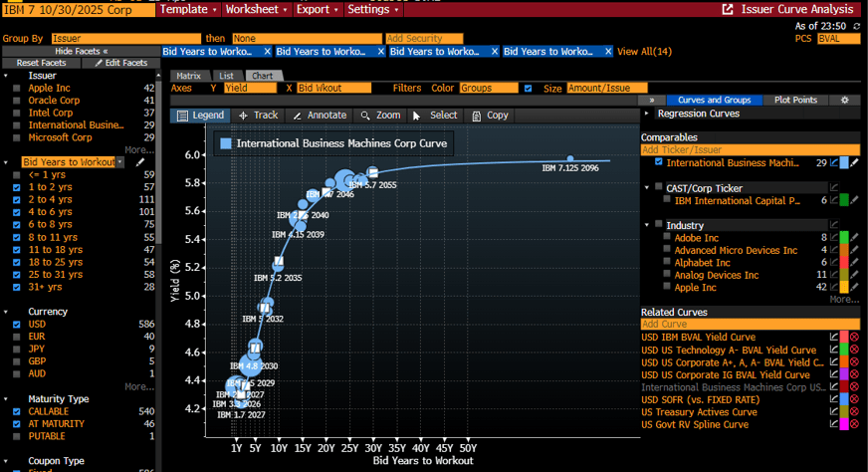Open the Template dropdown menu
This screenshot has height=472, width=868.
(188, 9)
